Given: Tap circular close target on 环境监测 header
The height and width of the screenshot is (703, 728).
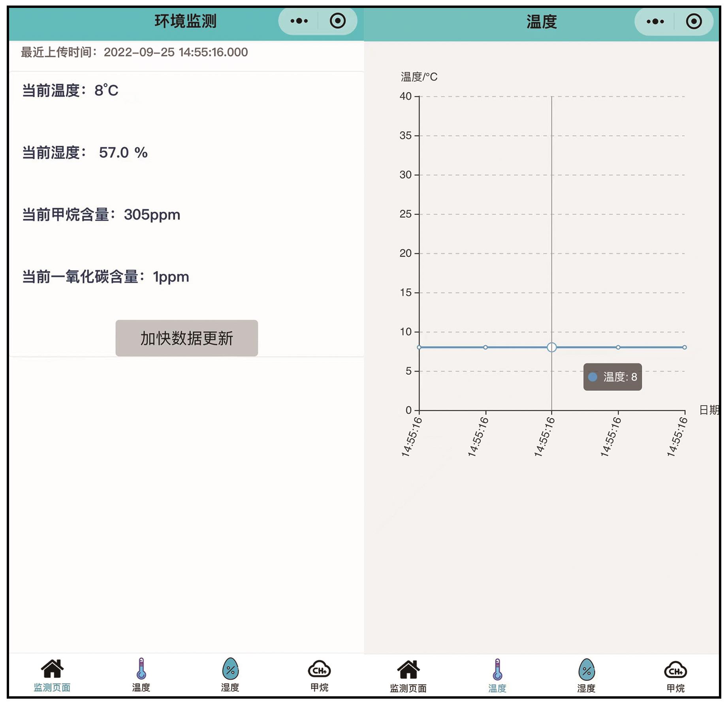Looking at the screenshot, I should point(338,21).
